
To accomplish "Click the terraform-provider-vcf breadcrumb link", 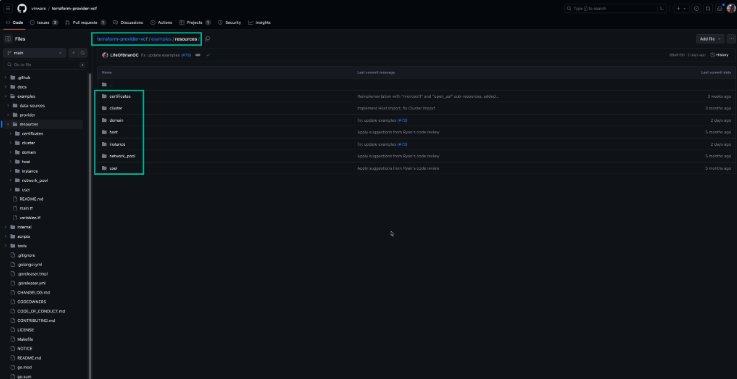I will click(122, 39).
